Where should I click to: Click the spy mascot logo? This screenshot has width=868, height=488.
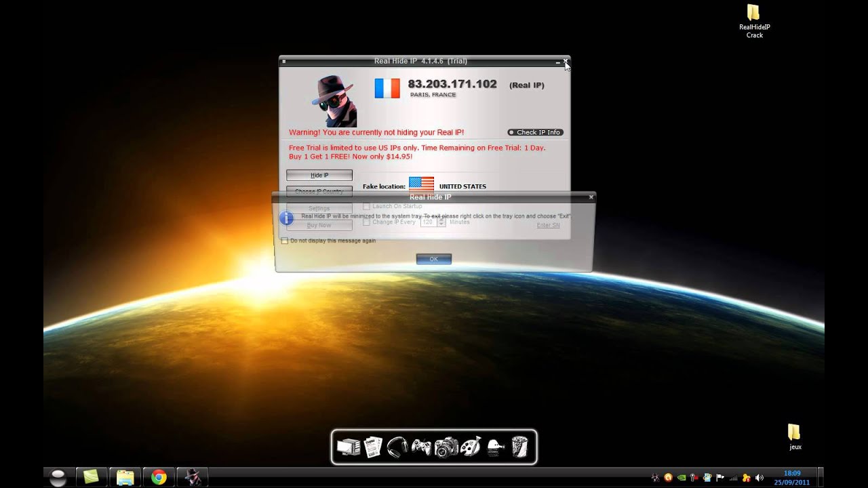[334, 101]
